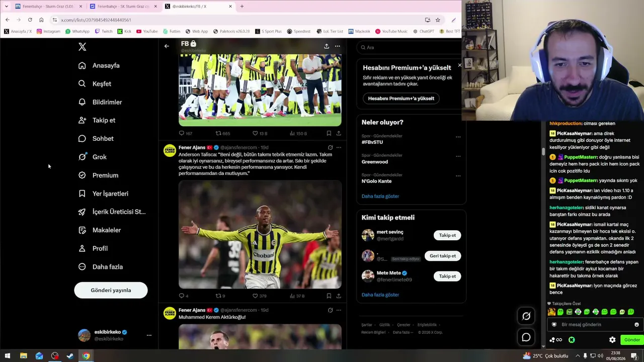Image resolution: width=644 pixels, height=362 pixels.
Task: Bookmark the Anderson Talisca post
Action: click(329, 296)
